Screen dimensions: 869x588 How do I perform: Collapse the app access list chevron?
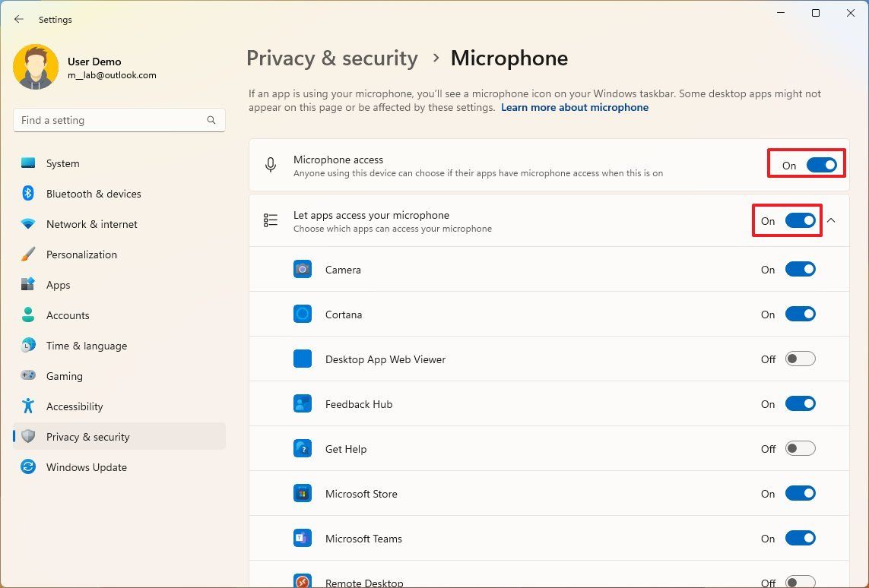(x=831, y=220)
